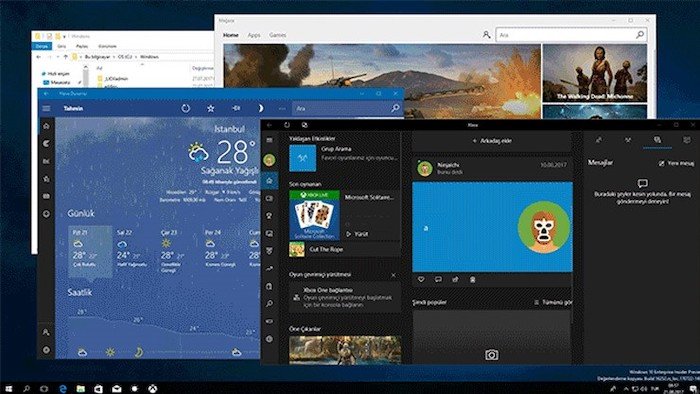Click the camera icon below Şimdi popüler
This screenshot has height=394, width=700.
492,355
